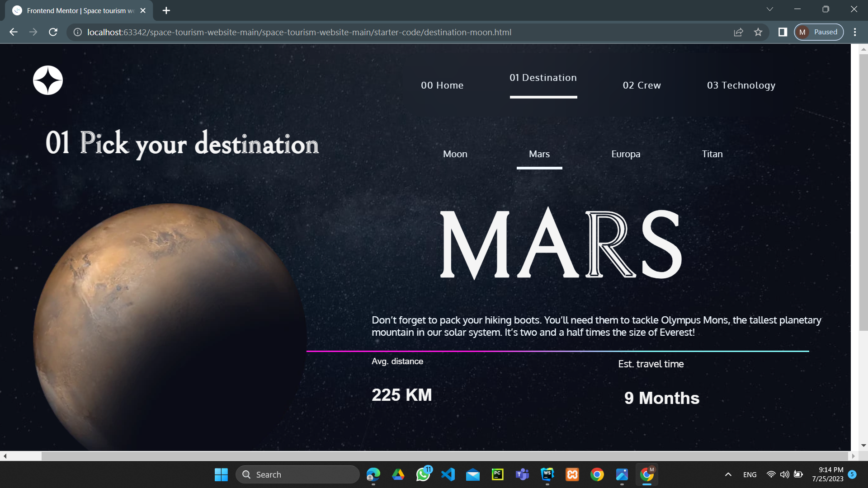Select the Moon destination tab
Viewport: 868px width, 488px height.
point(455,154)
